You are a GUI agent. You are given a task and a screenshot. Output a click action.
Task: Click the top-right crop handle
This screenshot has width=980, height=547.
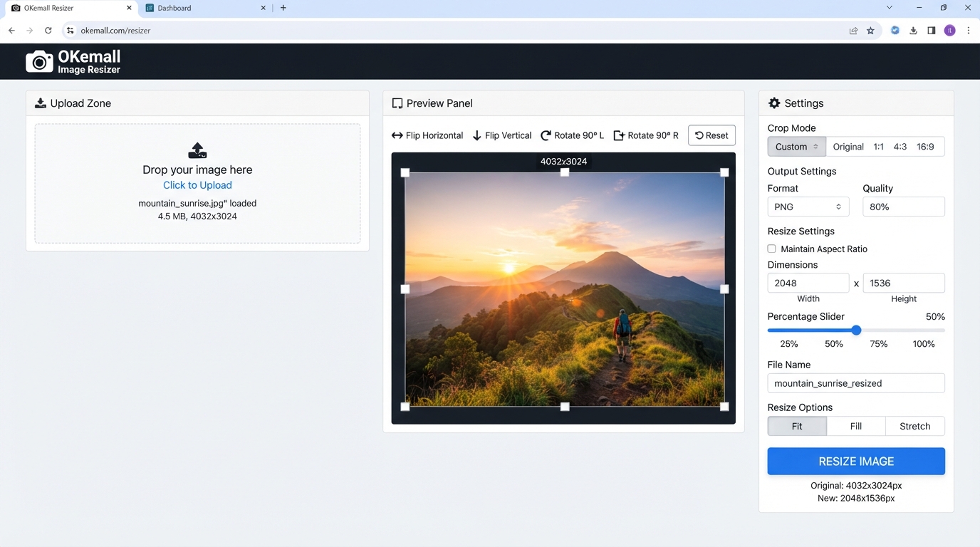point(724,172)
